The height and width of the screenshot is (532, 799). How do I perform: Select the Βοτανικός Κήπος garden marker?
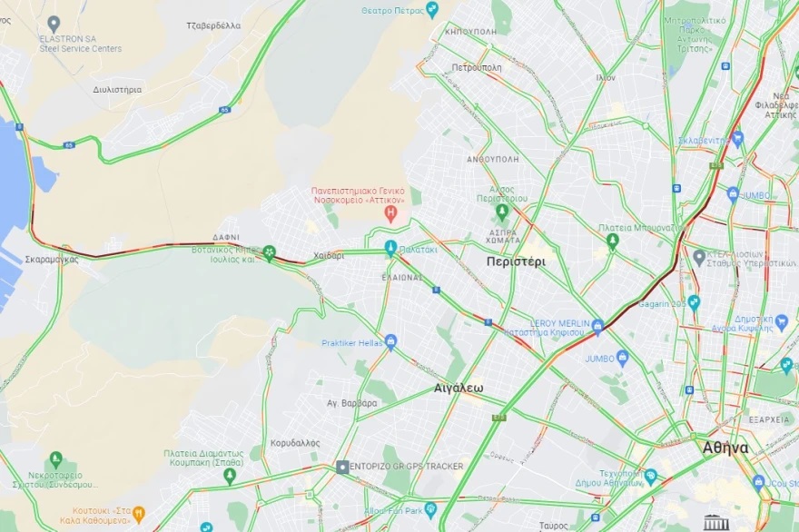[x=269, y=252]
